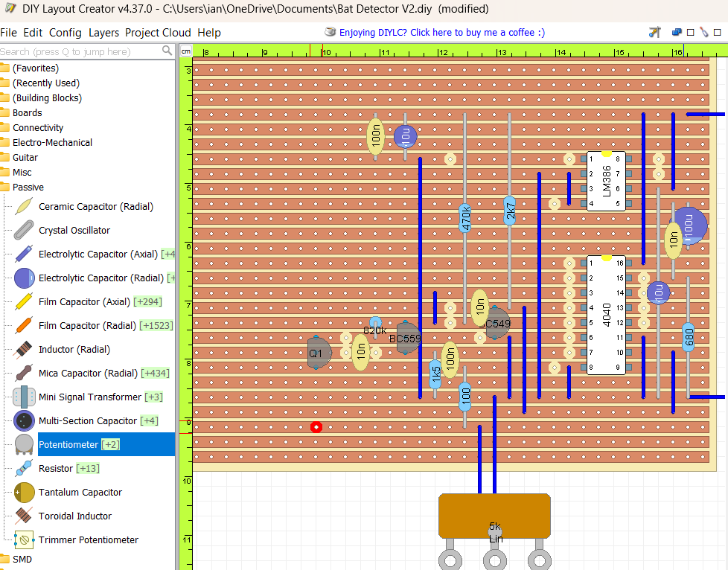
Task: Open the Help menu
Action: (209, 33)
